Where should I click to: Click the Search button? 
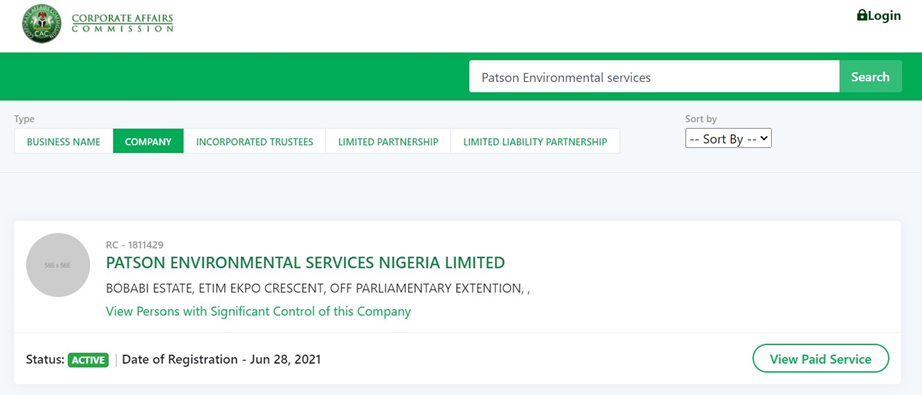pos(870,76)
